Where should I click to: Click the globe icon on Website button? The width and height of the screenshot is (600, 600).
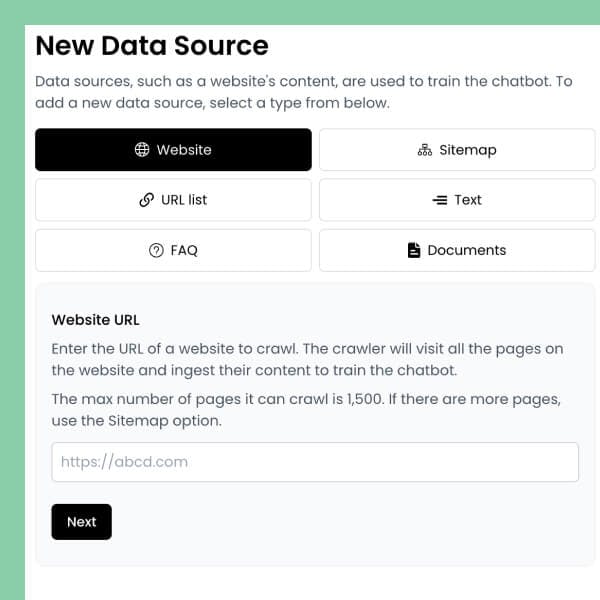[142, 150]
